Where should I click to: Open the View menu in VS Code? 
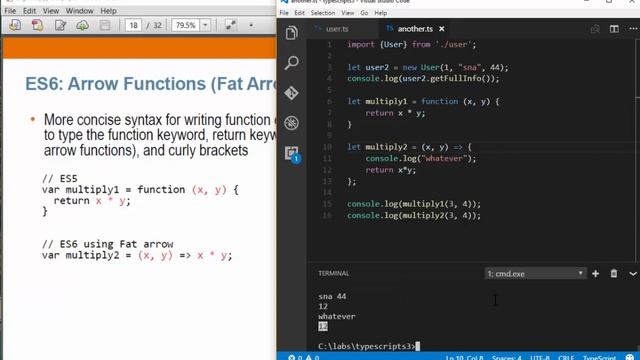tap(348, 13)
